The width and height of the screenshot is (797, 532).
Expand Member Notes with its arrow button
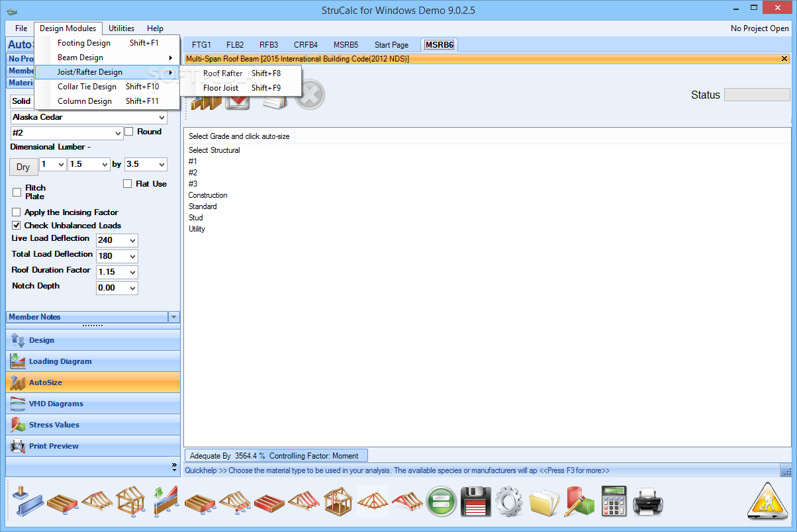click(174, 317)
